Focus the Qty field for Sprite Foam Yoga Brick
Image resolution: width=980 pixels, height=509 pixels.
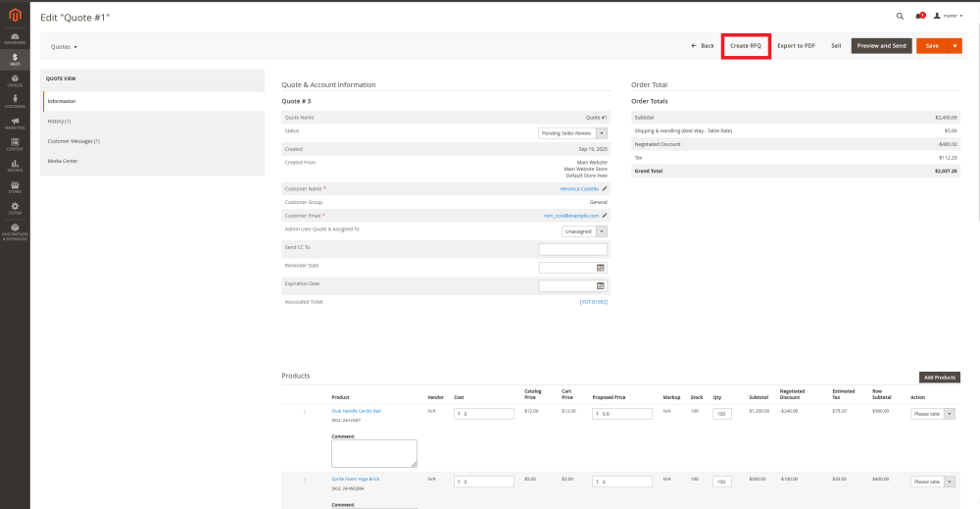[722, 482]
